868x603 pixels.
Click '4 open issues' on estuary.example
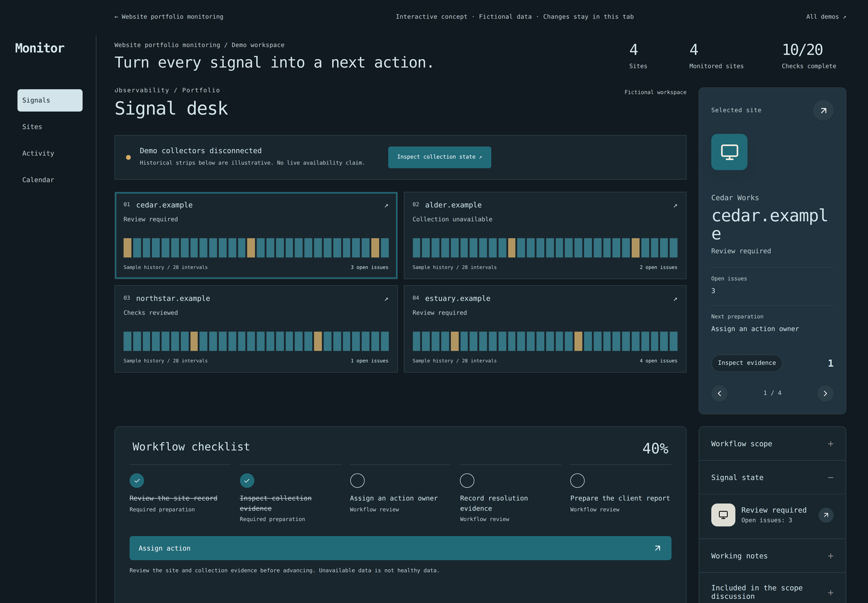tap(658, 361)
